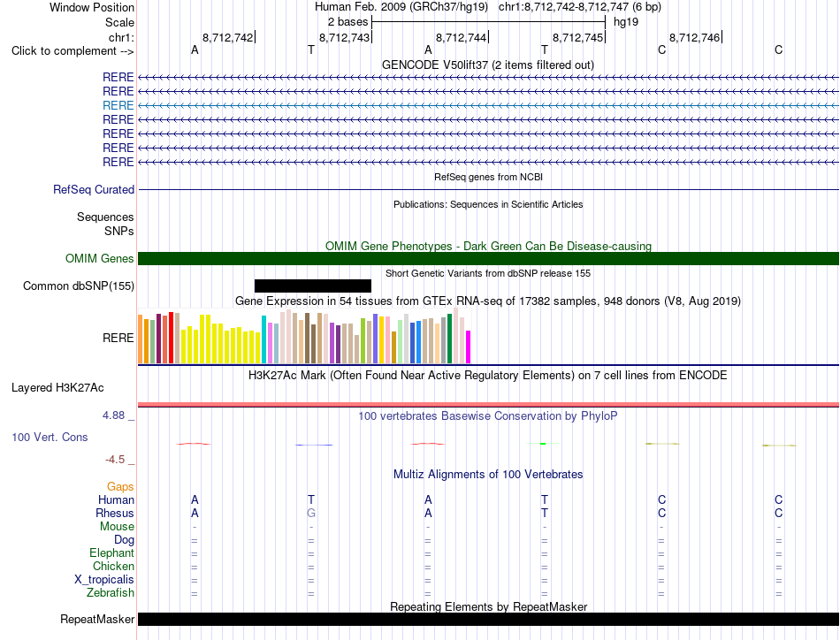
Task: Click the 'Human' species label
Action: (116, 499)
